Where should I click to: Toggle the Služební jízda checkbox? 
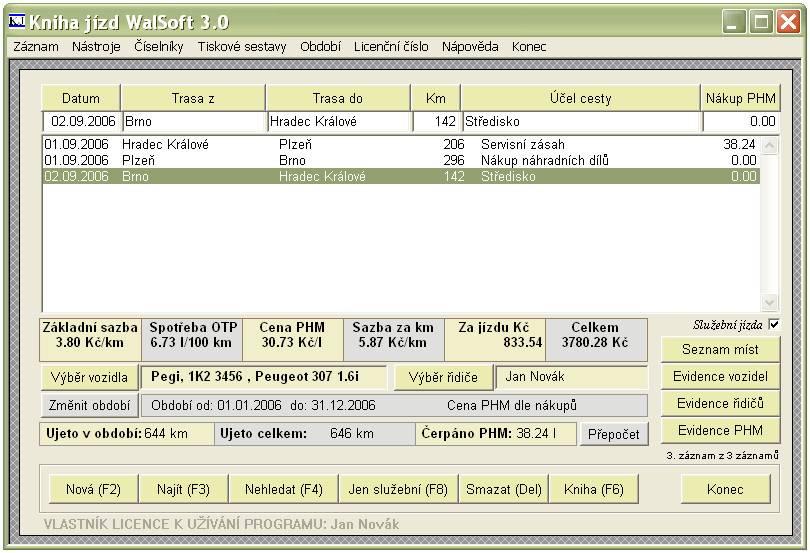coord(773,325)
